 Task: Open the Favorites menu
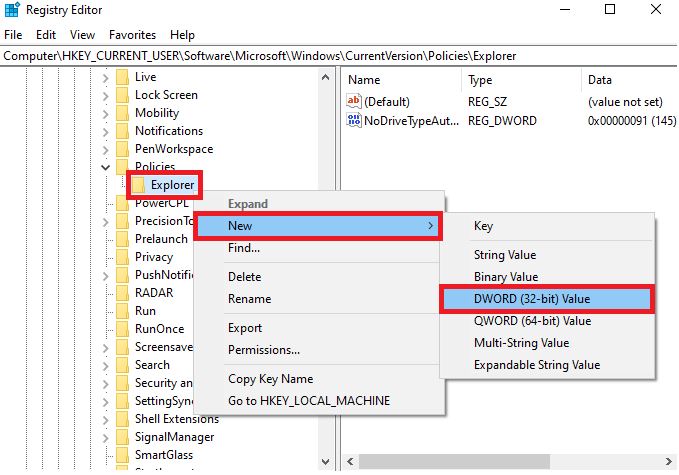coord(132,35)
